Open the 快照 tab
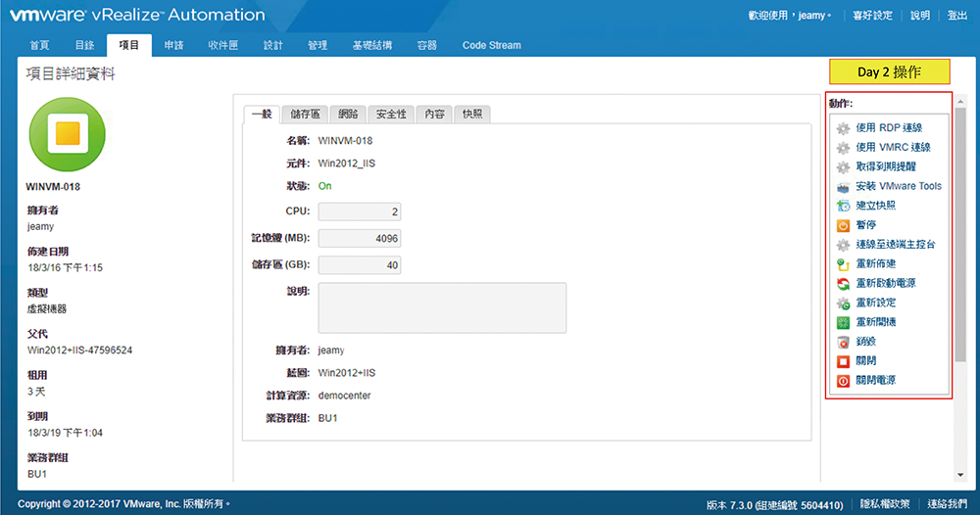Viewport: 980px width, 515px height. point(472,114)
